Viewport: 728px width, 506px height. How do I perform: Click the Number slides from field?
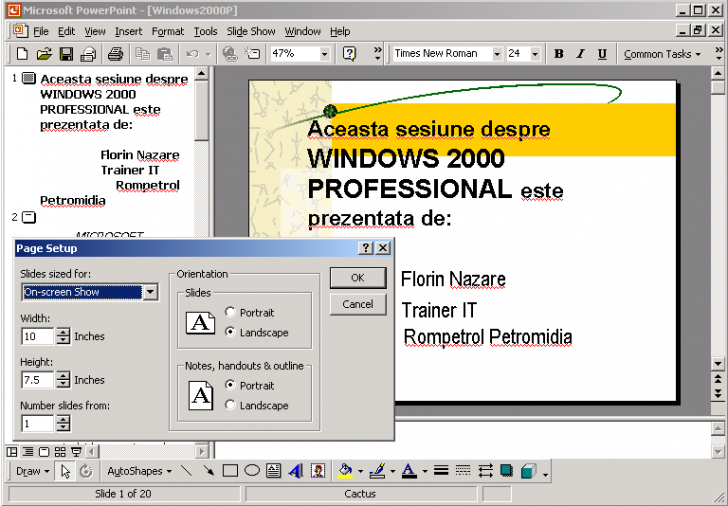38,423
